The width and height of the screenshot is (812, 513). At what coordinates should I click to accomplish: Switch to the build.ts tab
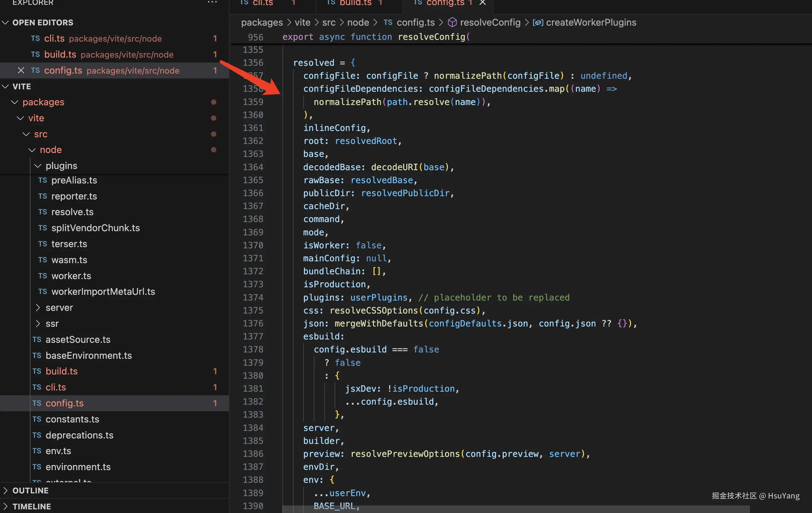(x=355, y=3)
